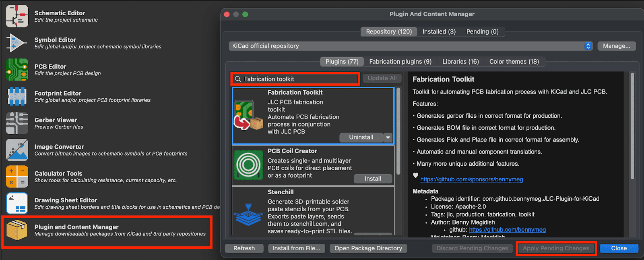Click the sponsor heart icon
This screenshot has width=644, height=260.
click(x=415, y=176)
